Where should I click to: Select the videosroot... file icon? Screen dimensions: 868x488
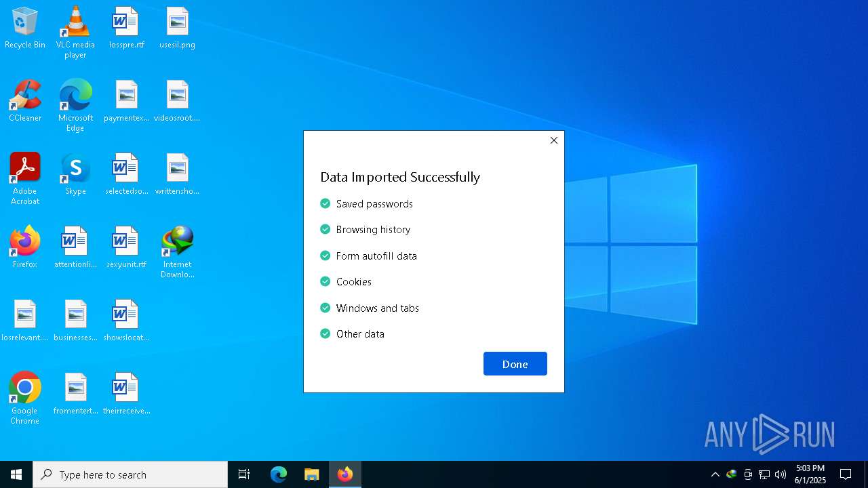[177, 101]
